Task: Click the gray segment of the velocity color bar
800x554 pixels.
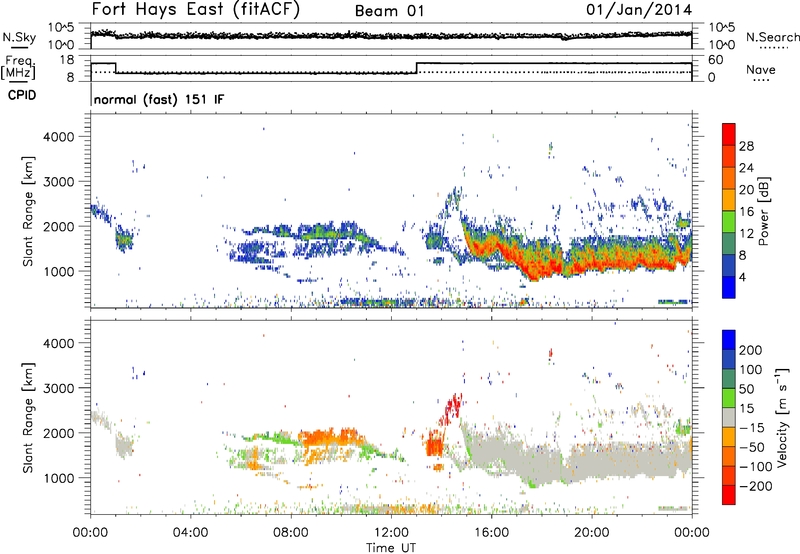Action: (729, 417)
